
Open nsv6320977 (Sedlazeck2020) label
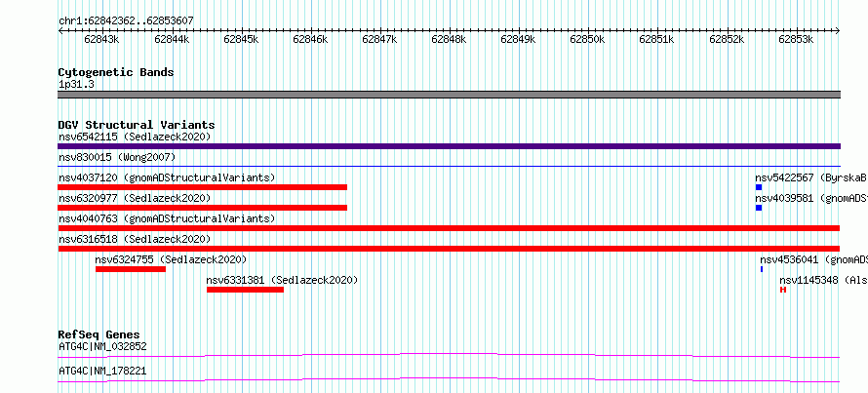click(135, 198)
